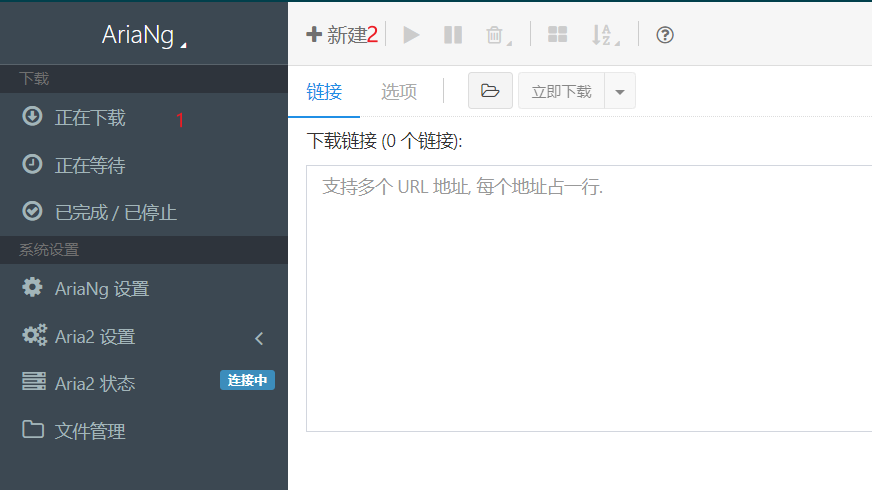This screenshot has width=872, height=490.
Task: Click the gear icon beside AriaNg 设置
Action: point(32,287)
